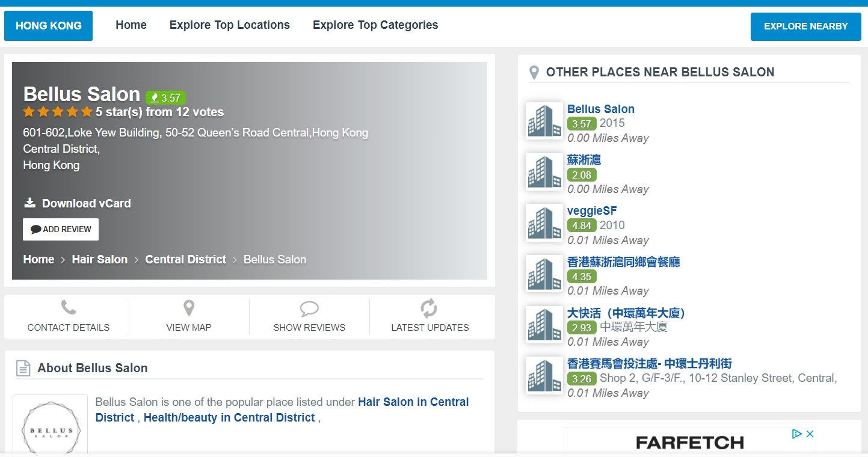Click the five star rating icons
868x457 pixels.
(x=58, y=112)
